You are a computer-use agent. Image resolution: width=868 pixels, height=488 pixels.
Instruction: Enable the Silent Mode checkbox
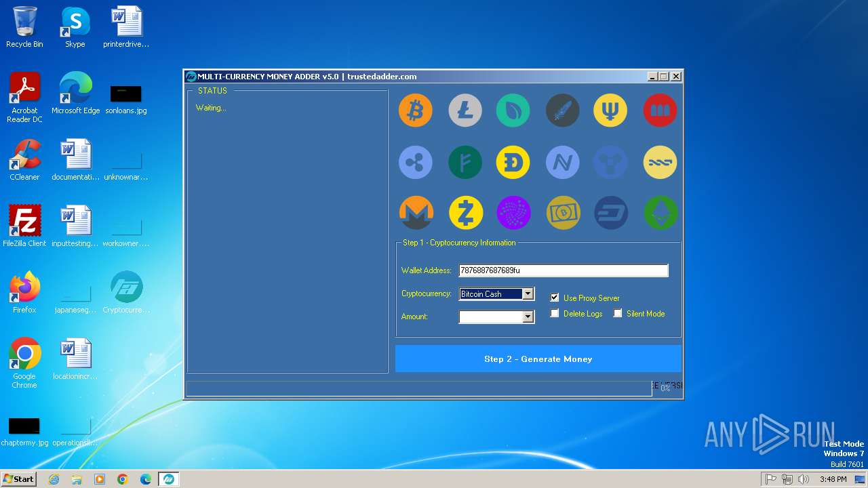pyautogui.click(x=618, y=313)
